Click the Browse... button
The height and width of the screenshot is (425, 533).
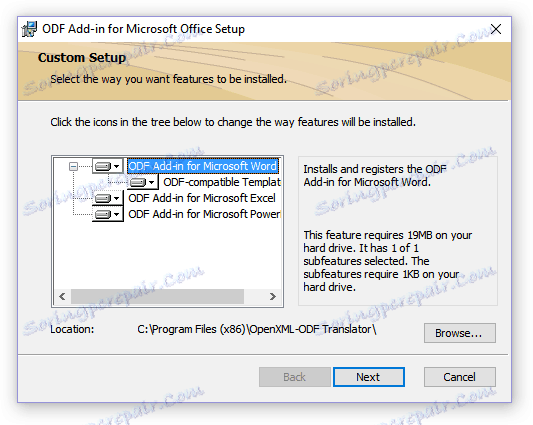click(460, 333)
